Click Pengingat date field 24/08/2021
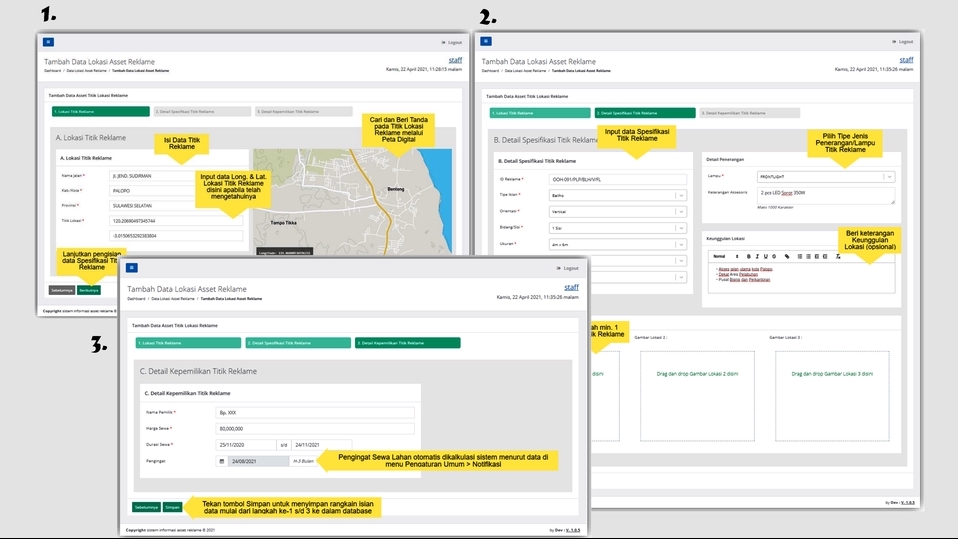 [258, 461]
